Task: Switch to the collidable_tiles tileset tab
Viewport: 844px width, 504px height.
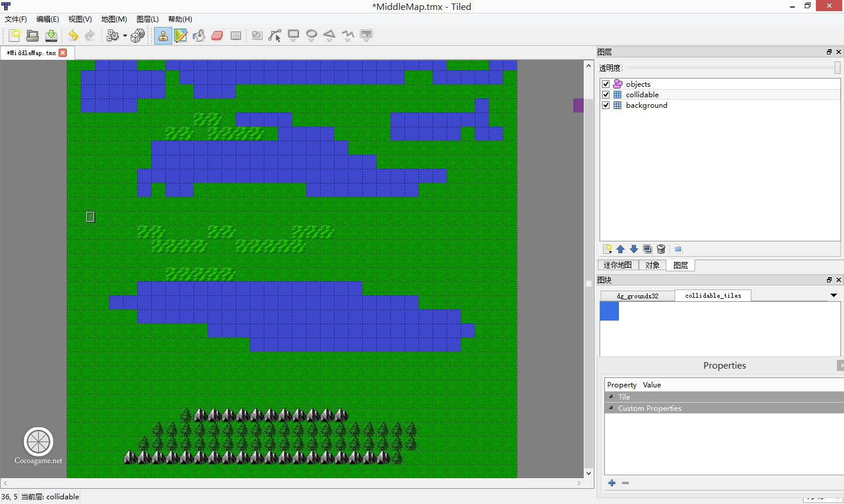Action: pyautogui.click(x=713, y=295)
